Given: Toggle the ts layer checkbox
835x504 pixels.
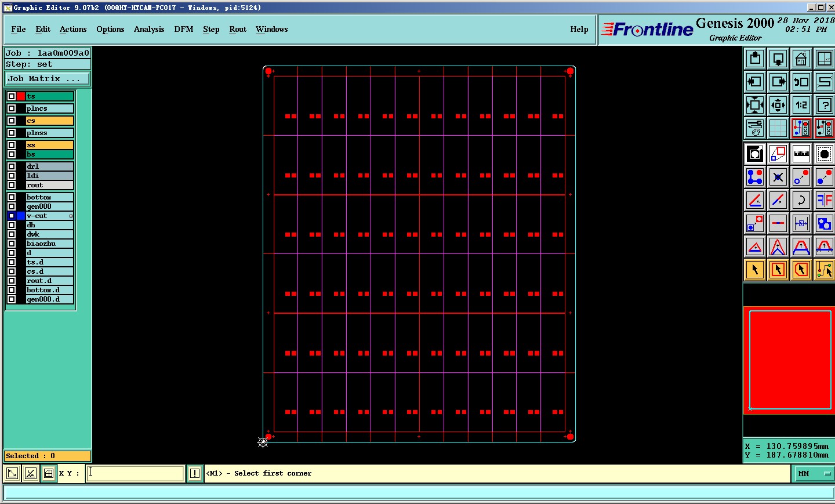Looking at the screenshot, I should (x=12, y=96).
